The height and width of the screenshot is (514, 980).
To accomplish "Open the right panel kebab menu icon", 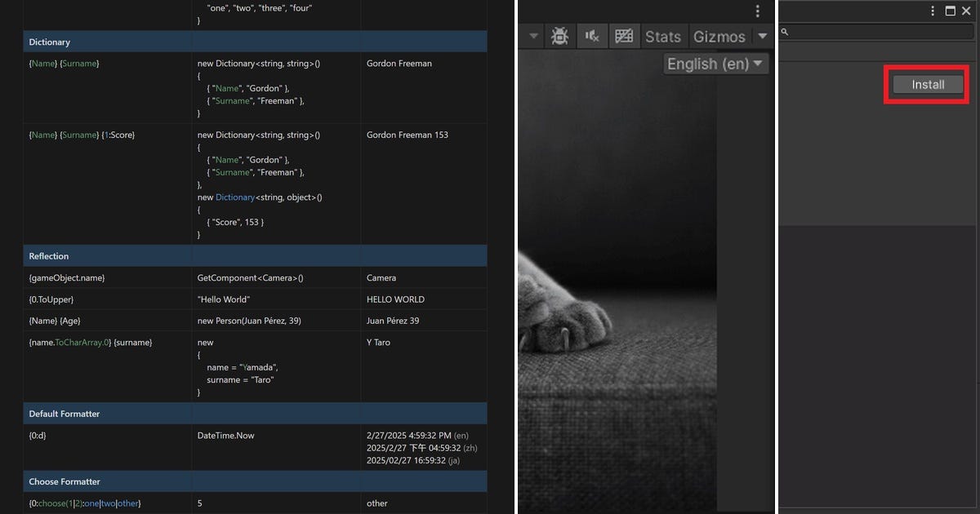I will [x=932, y=11].
